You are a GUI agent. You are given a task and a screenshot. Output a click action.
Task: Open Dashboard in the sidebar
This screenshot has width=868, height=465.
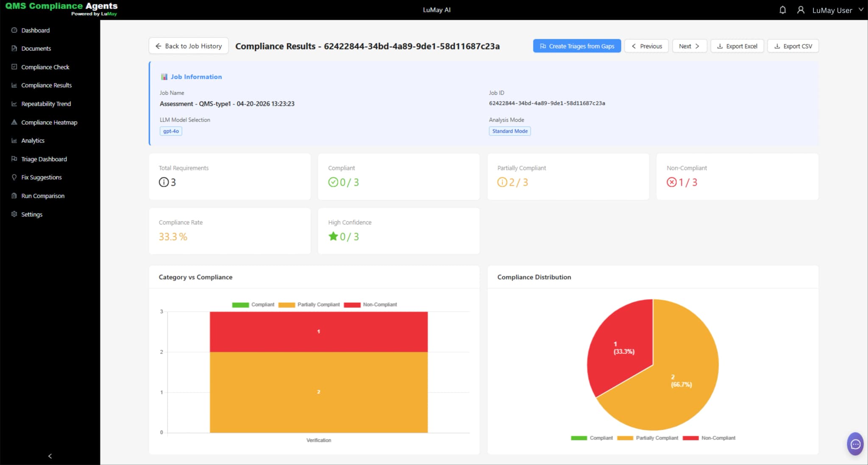pos(35,30)
